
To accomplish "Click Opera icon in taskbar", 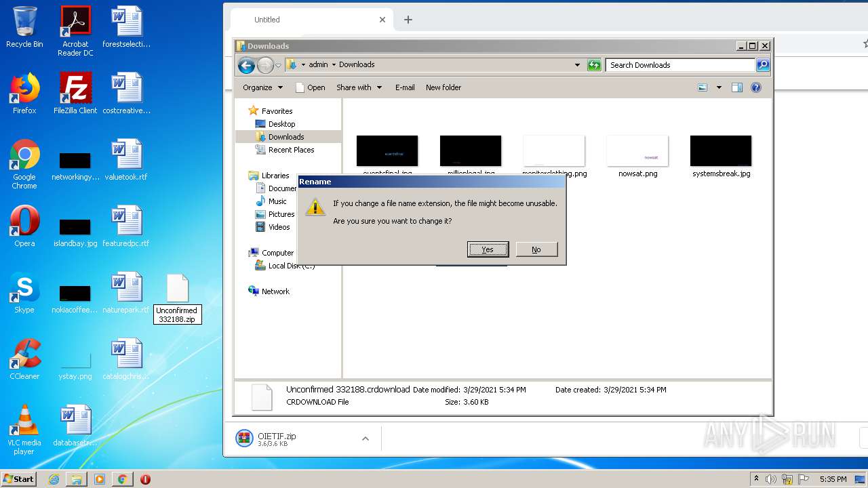I will [145, 479].
